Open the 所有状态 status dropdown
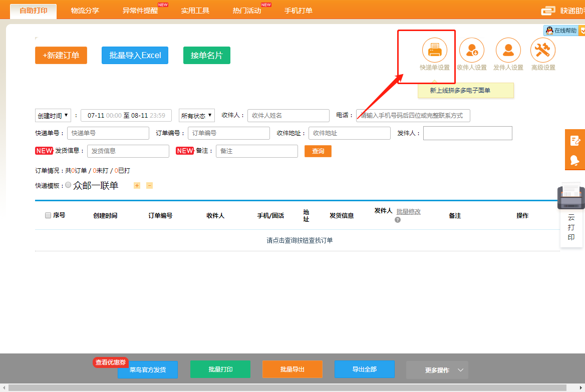This screenshot has width=585, height=392. click(x=197, y=116)
